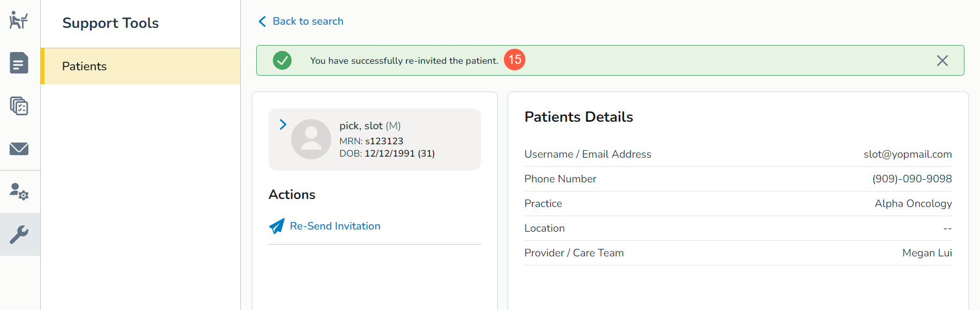Viewport: 980px width, 310px height.
Task: Open the task checklist icon in sidebar
Action: (x=19, y=106)
